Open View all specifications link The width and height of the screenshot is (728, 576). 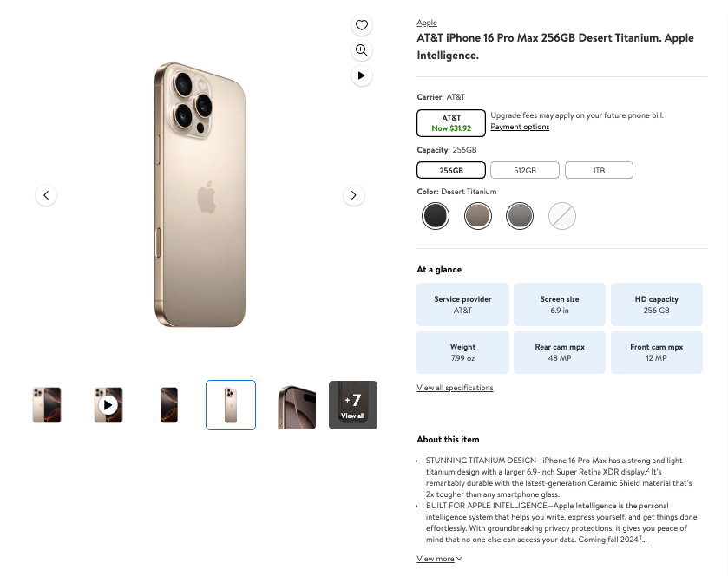[x=455, y=388]
